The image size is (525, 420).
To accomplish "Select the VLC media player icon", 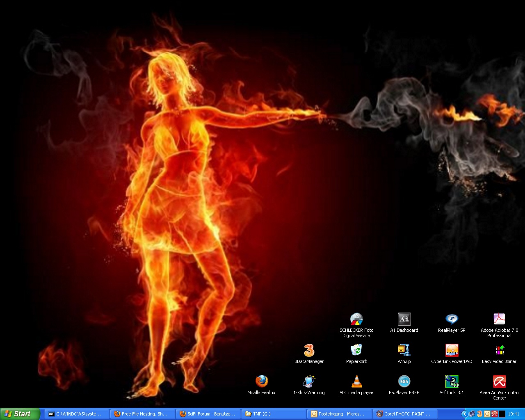I will 356,381.
